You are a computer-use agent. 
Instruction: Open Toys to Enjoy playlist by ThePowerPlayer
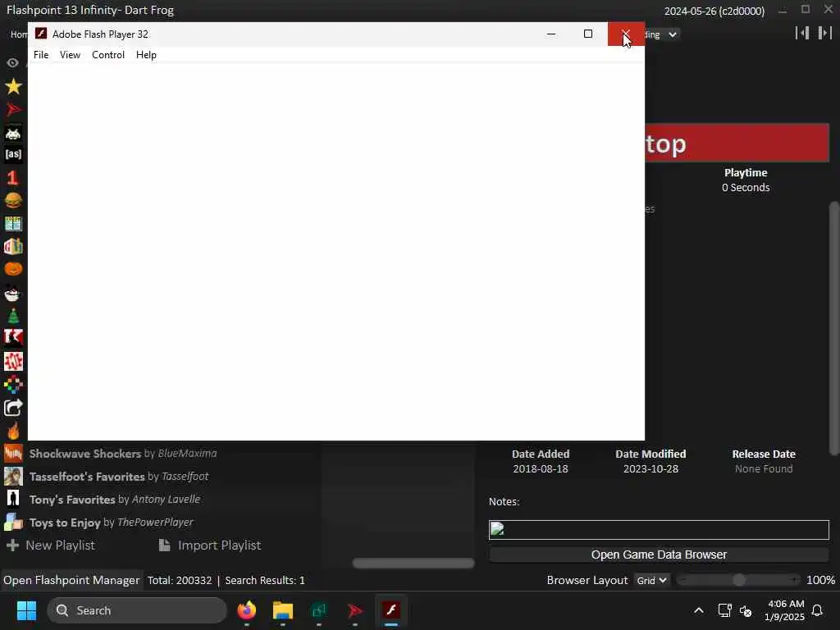112,523
